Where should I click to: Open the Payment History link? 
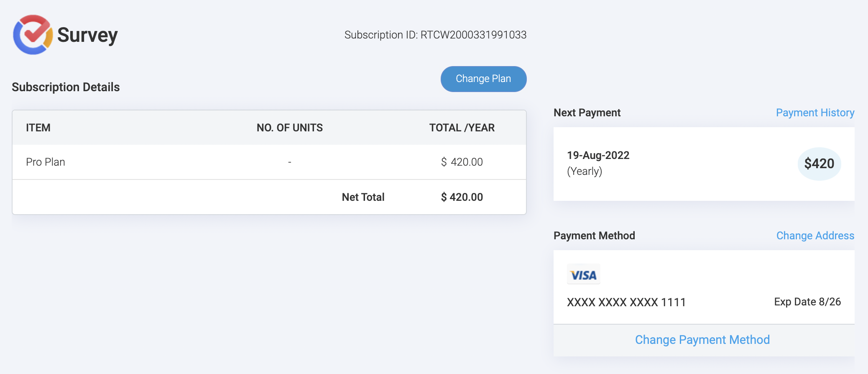click(x=815, y=113)
